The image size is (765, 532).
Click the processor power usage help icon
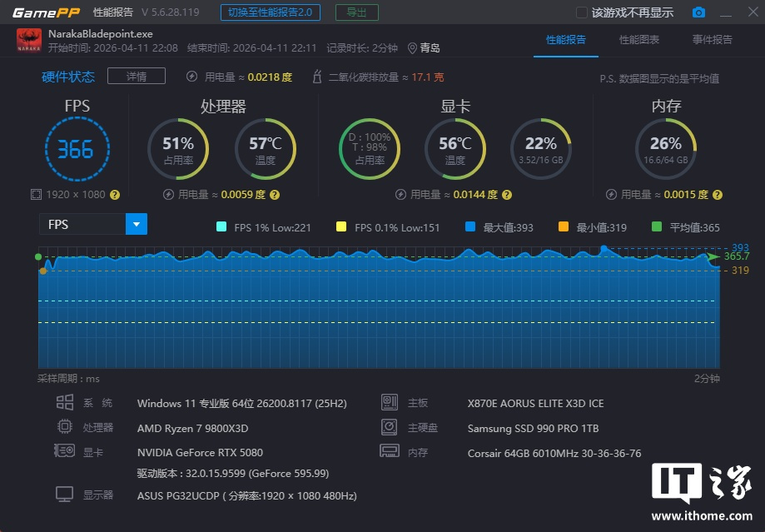(274, 195)
